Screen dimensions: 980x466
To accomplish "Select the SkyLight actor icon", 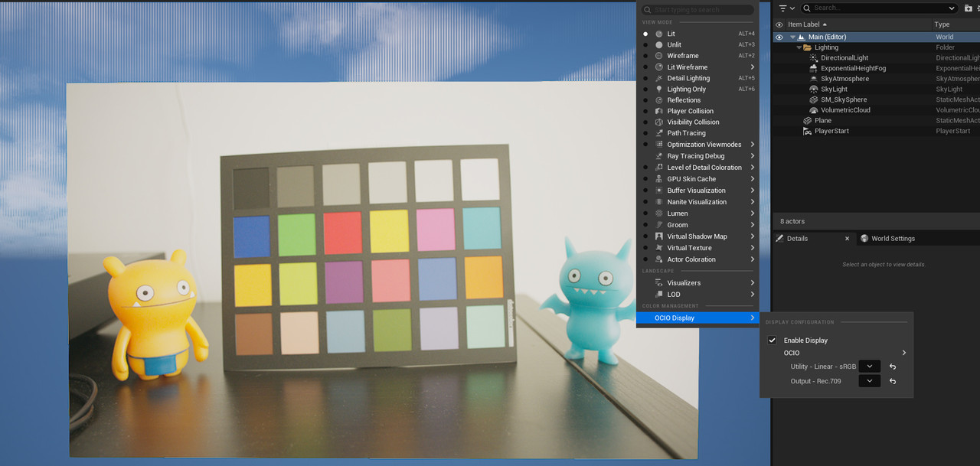I will tap(814, 90).
